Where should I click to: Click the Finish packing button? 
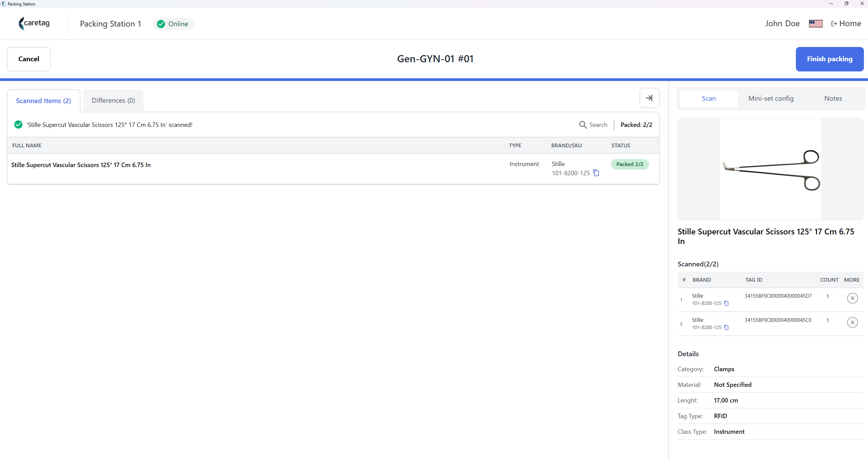(x=830, y=59)
